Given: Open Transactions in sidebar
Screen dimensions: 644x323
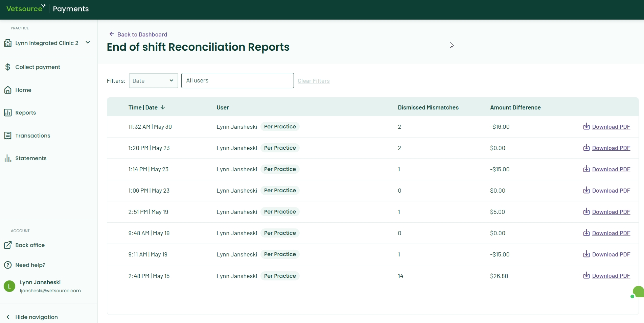Looking at the screenshot, I should point(33,135).
